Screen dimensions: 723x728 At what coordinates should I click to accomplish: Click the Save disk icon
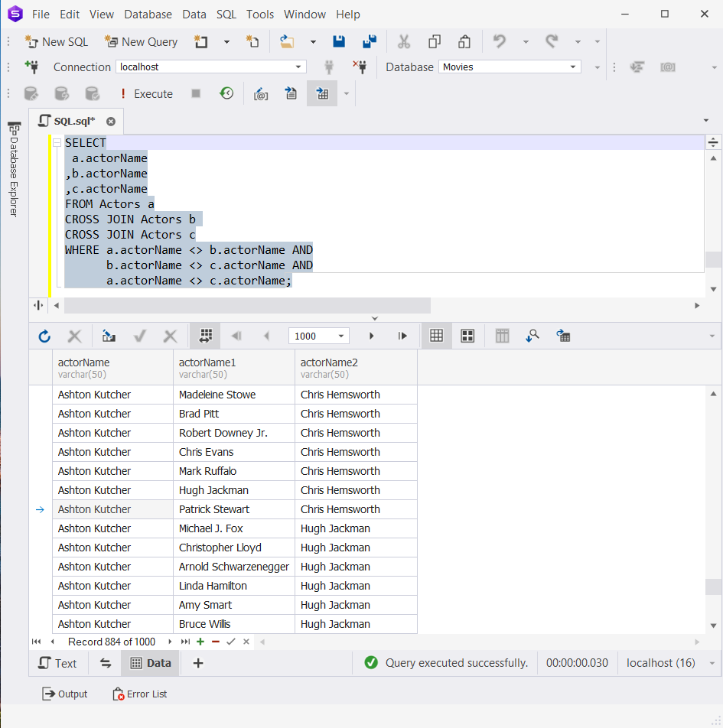[339, 42]
